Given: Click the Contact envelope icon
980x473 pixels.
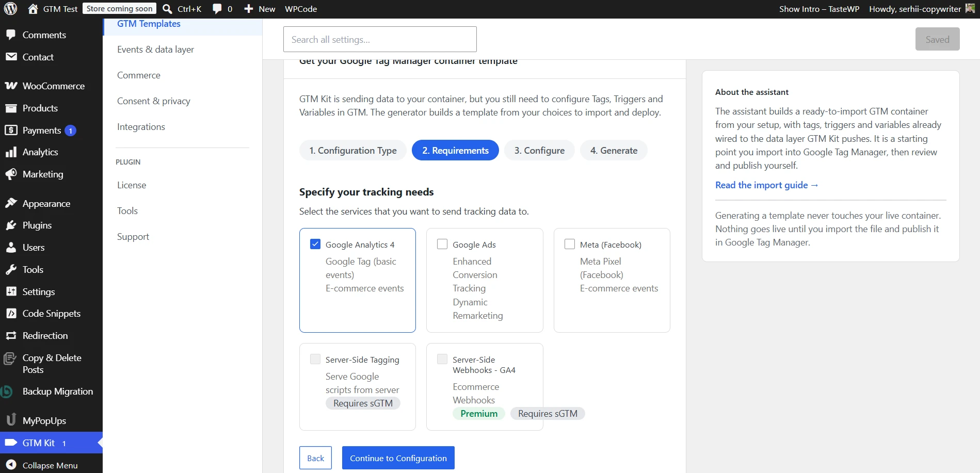Looking at the screenshot, I should tap(11, 57).
